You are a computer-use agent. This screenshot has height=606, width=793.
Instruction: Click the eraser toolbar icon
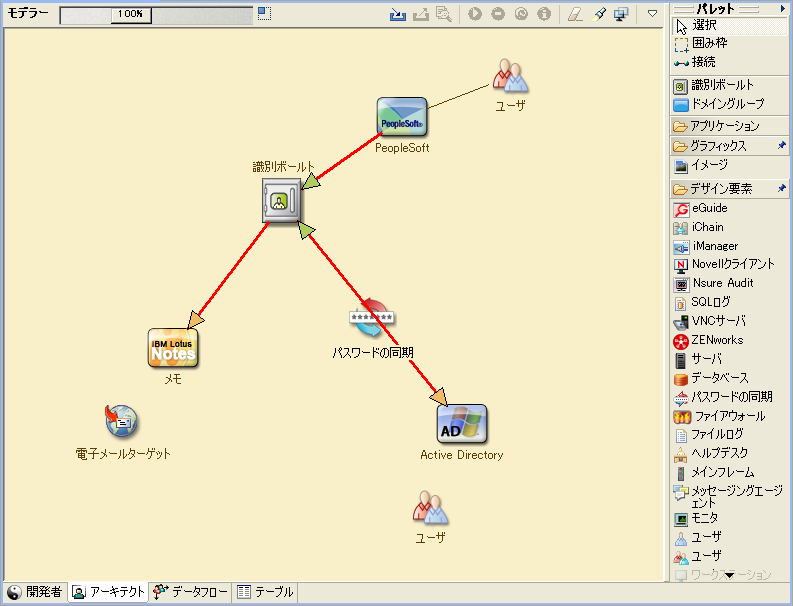(575, 14)
